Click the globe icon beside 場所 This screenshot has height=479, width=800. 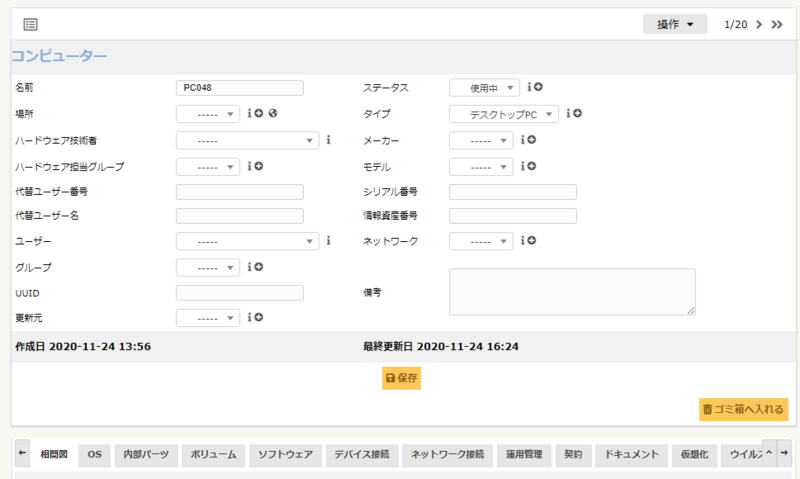point(272,114)
